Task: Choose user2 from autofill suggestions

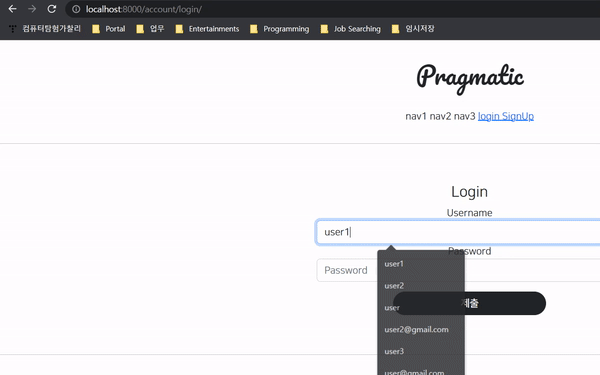Action: [421, 285]
